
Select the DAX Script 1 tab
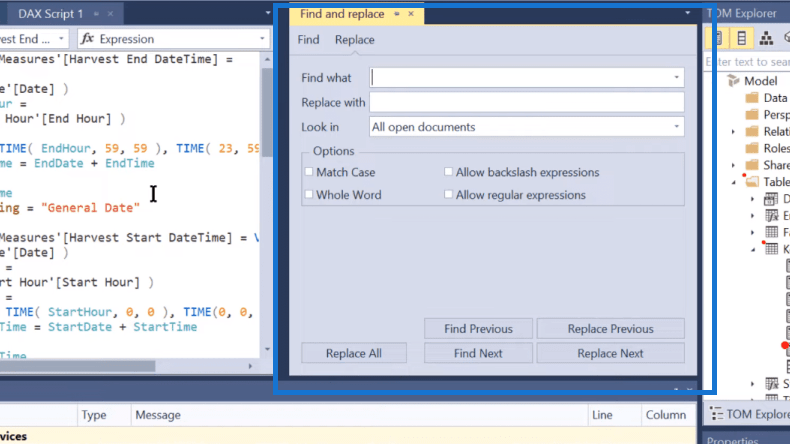point(50,14)
